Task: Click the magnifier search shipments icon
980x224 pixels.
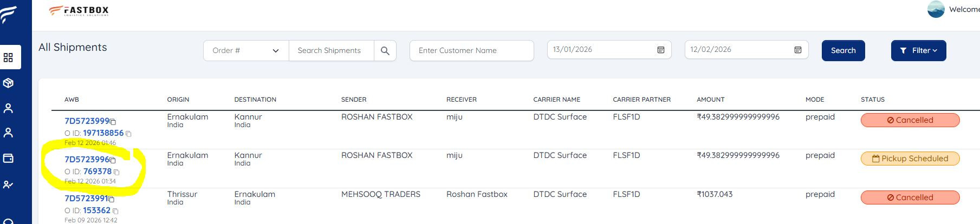Action: 385,50
